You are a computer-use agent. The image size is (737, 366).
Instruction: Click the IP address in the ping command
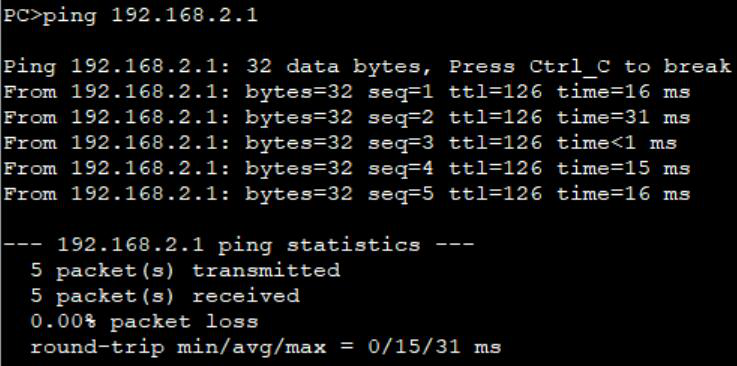click(185, 16)
